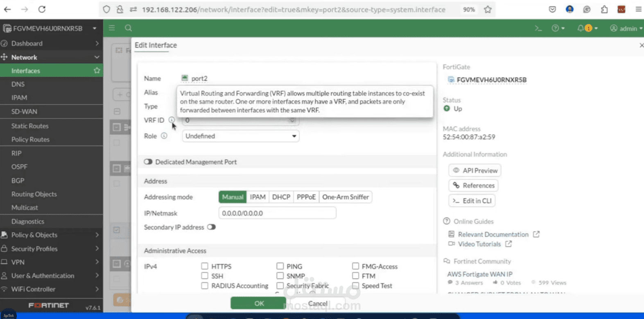Click the VRF ID number field
644x319 pixels.
241,120
